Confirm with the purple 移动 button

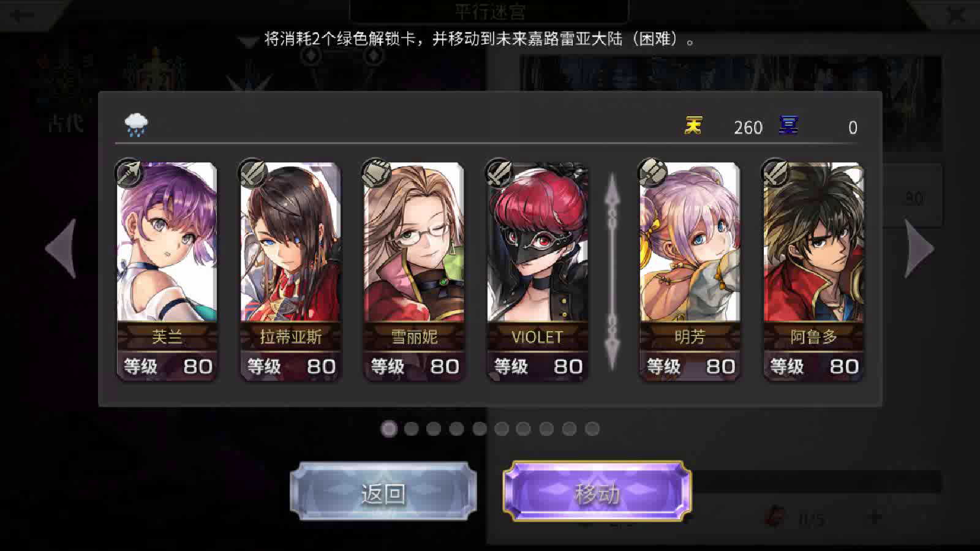(x=597, y=492)
